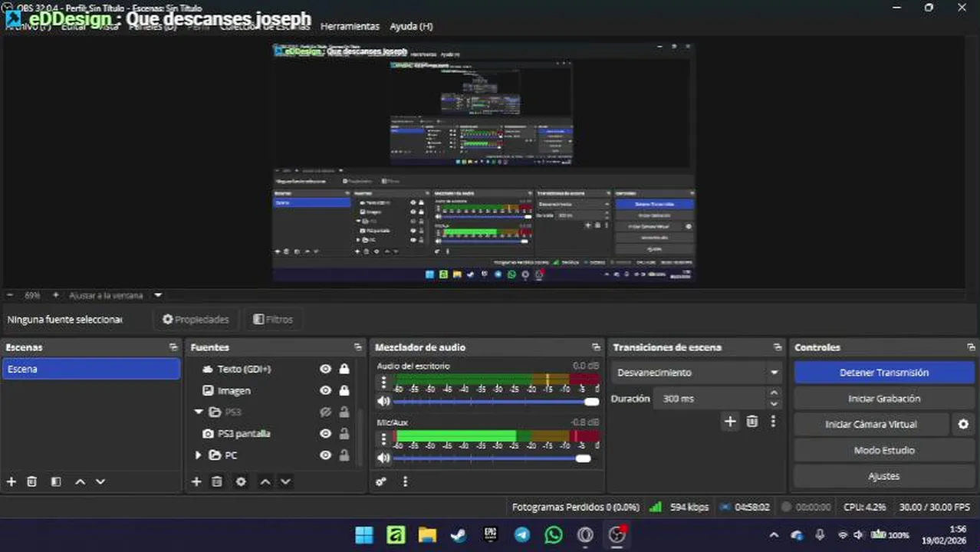Open the Ajustar a la ventana dropdown
The image size is (980, 552).
pyautogui.click(x=158, y=295)
